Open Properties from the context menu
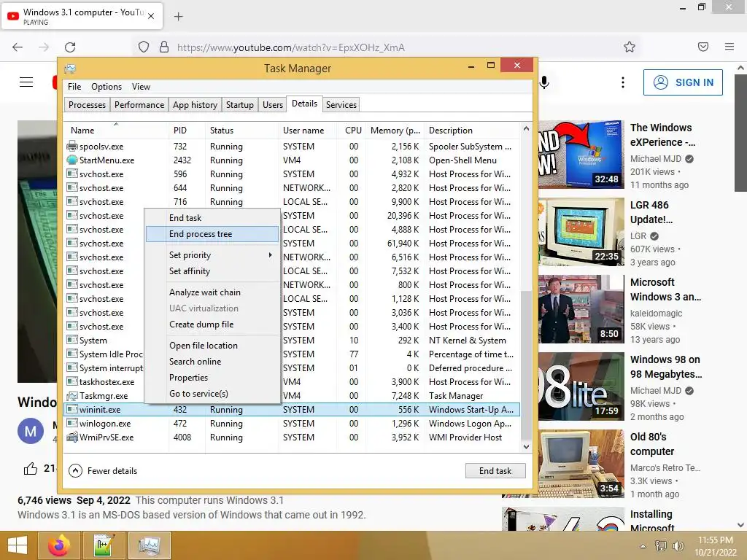This screenshot has height=560, width=747. click(x=212, y=378)
